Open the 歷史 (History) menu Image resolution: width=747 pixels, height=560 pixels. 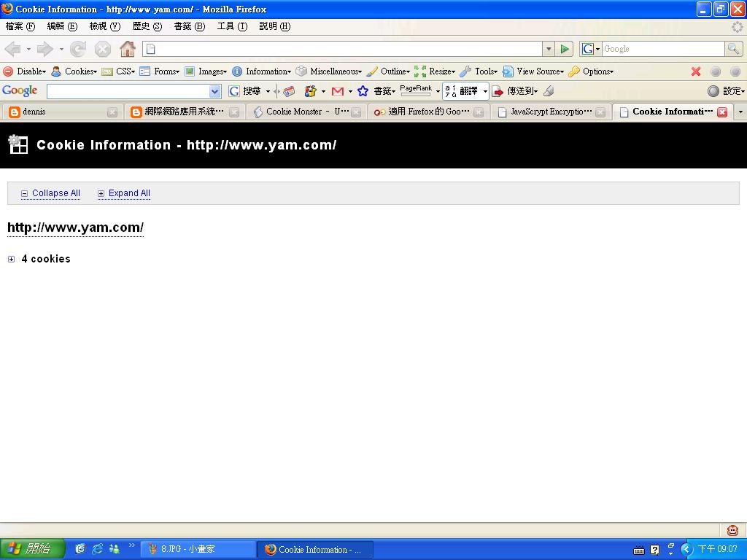[147, 26]
